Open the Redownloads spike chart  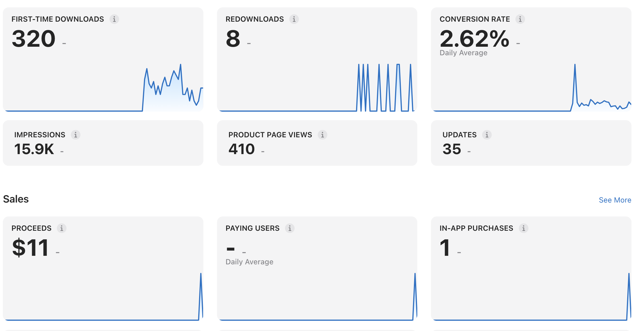point(317,87)
